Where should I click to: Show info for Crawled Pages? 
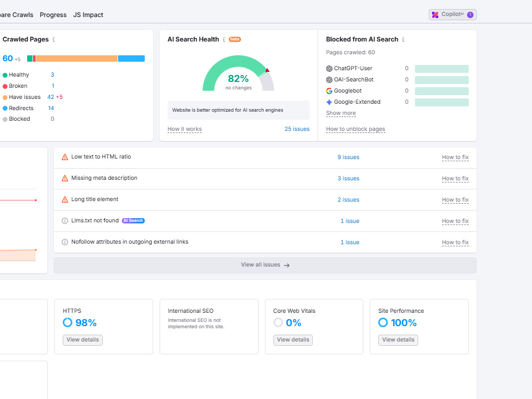[54, 39]
